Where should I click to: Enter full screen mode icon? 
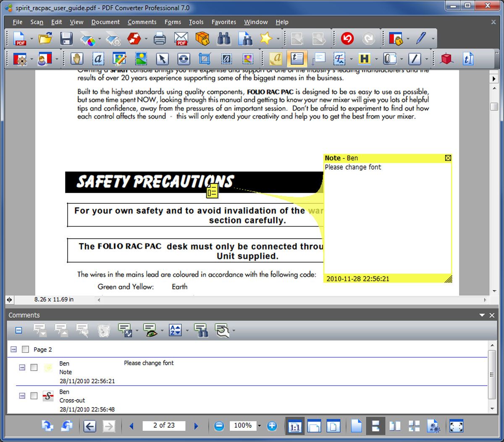pos(456,426)
